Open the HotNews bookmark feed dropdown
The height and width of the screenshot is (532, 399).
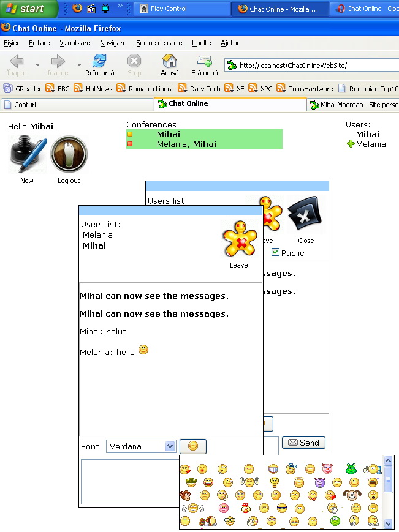coord(78,89)
